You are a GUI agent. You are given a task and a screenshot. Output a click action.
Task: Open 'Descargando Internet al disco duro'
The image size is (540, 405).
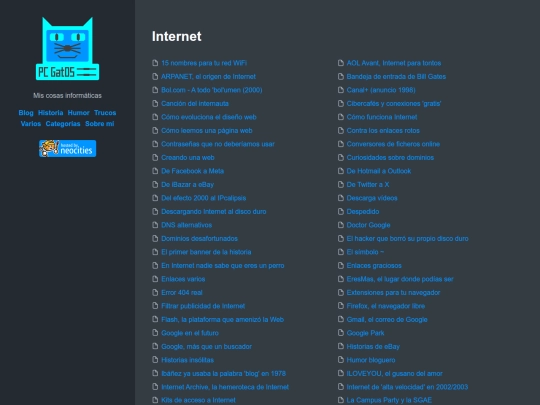tap(214, 211)
